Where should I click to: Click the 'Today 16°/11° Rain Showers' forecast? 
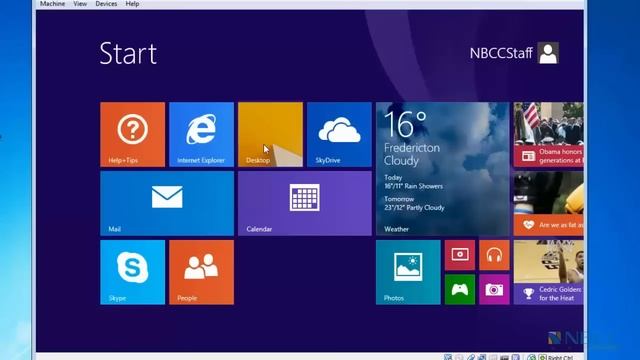pos(413,182)
